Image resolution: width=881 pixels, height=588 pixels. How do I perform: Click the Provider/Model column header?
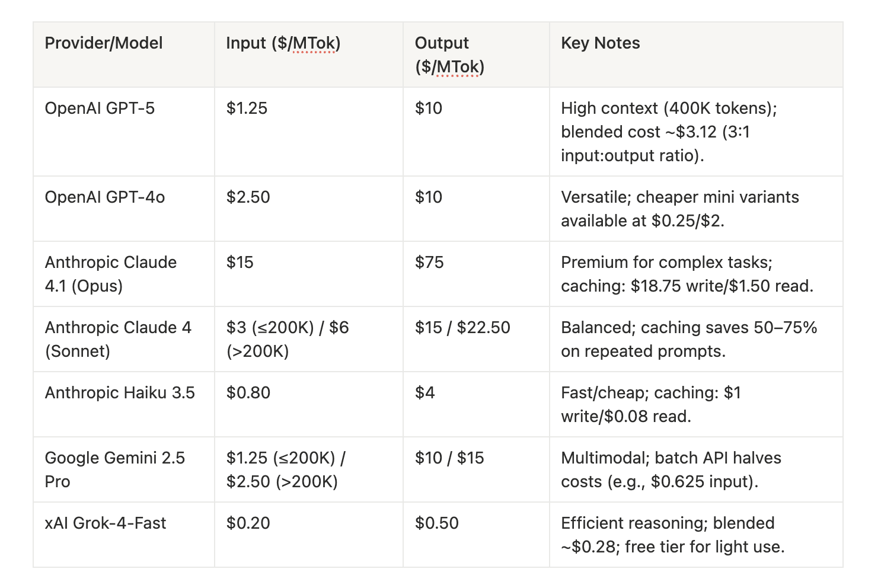104,43
